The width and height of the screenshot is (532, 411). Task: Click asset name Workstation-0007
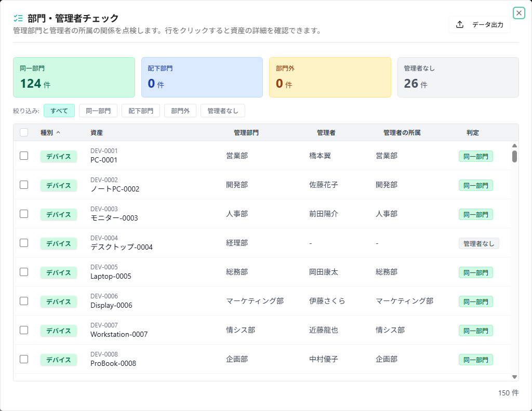[119, 334]
